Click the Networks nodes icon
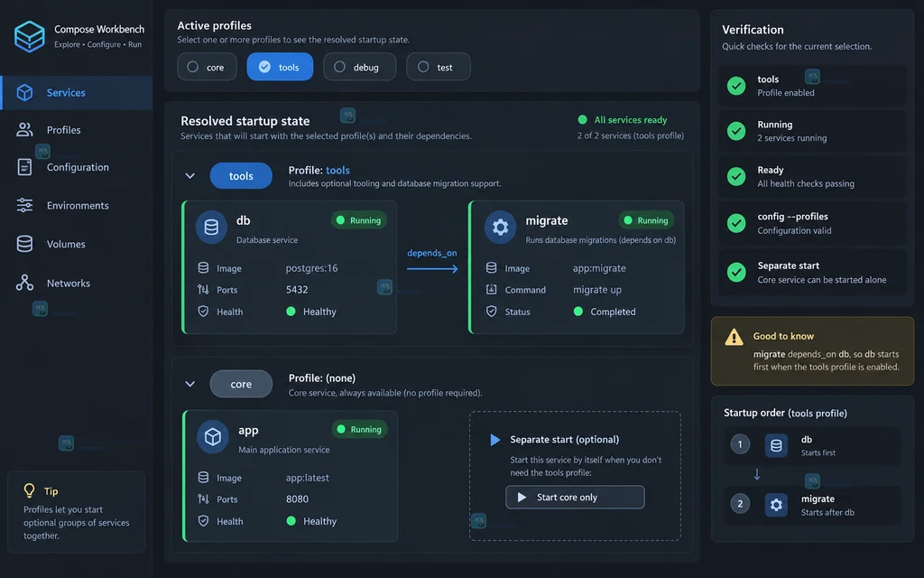This screenshot has width=924, height=578. point(24,283)
